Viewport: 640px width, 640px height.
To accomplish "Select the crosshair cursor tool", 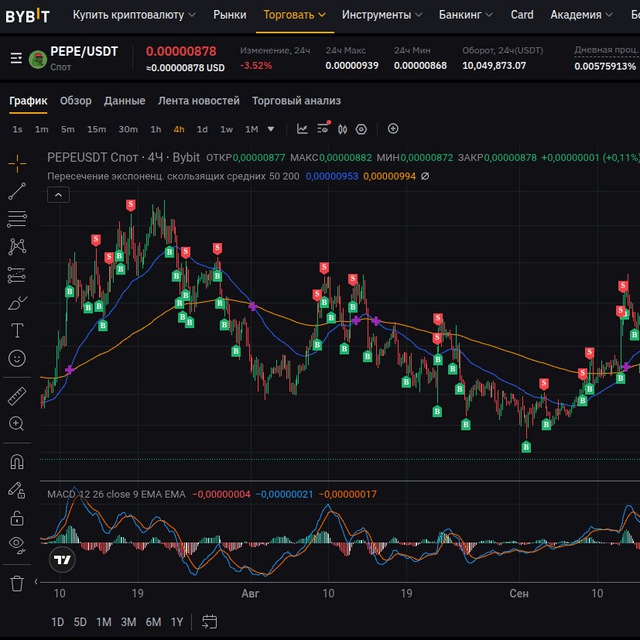I will click(17, 164).
